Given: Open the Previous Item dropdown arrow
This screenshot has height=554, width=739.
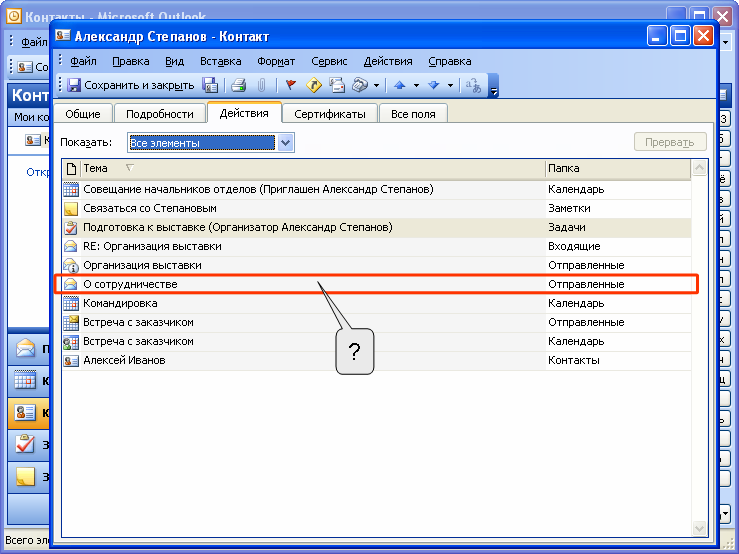Looking at the screenshot, I should pyautogui.click(x=416, y=85).
